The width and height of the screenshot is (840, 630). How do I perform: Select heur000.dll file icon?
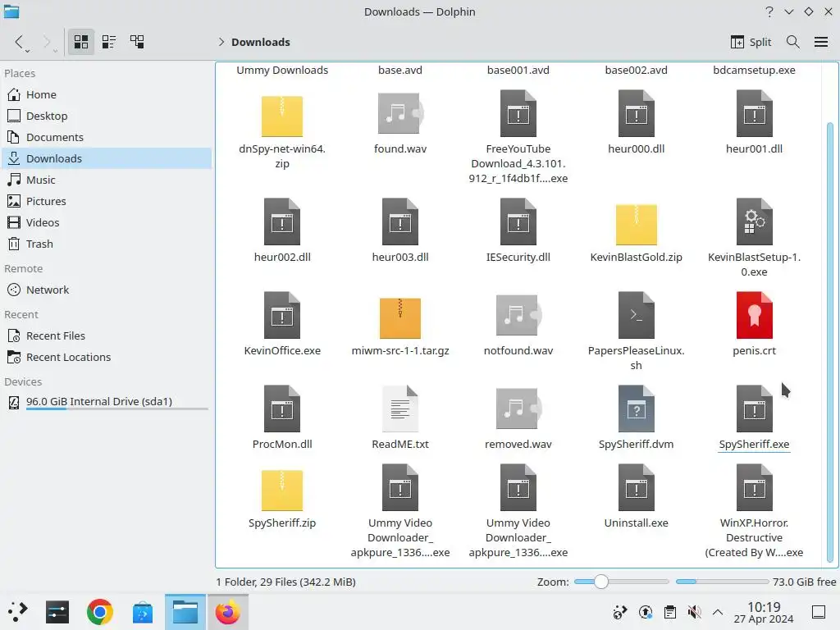(x=636, y=113)
